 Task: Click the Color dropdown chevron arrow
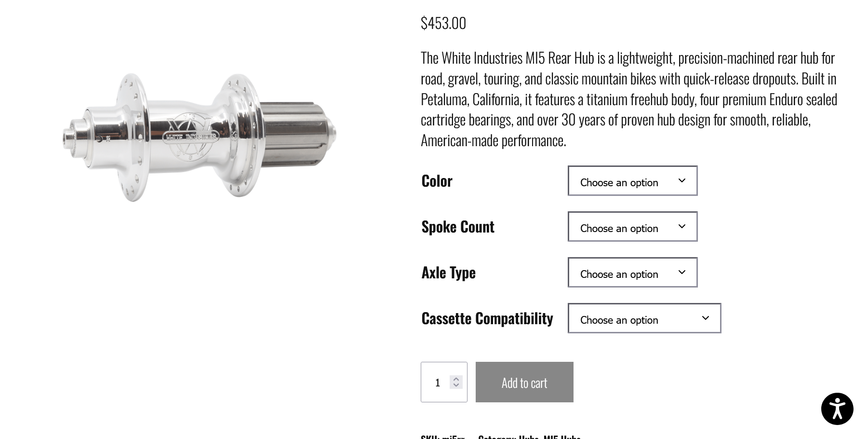pos(681,180)
